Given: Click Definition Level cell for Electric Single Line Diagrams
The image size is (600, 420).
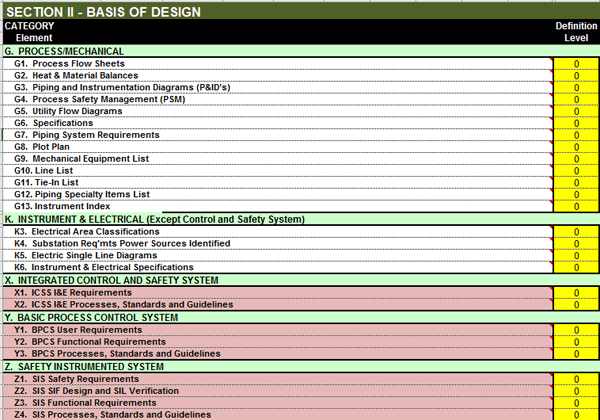Looking at the screenshot, I should (x=576, y=255).
